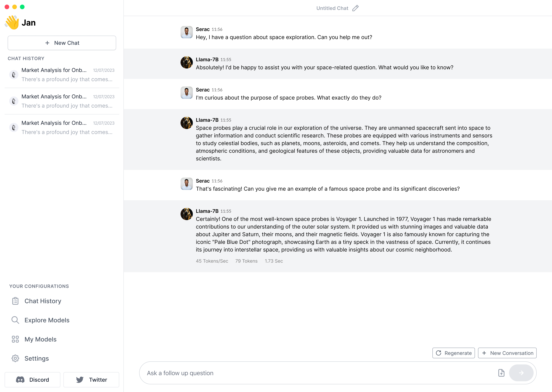552x392 pixels.
Task: Click the Discord logo icon
Action: [20, 380]
